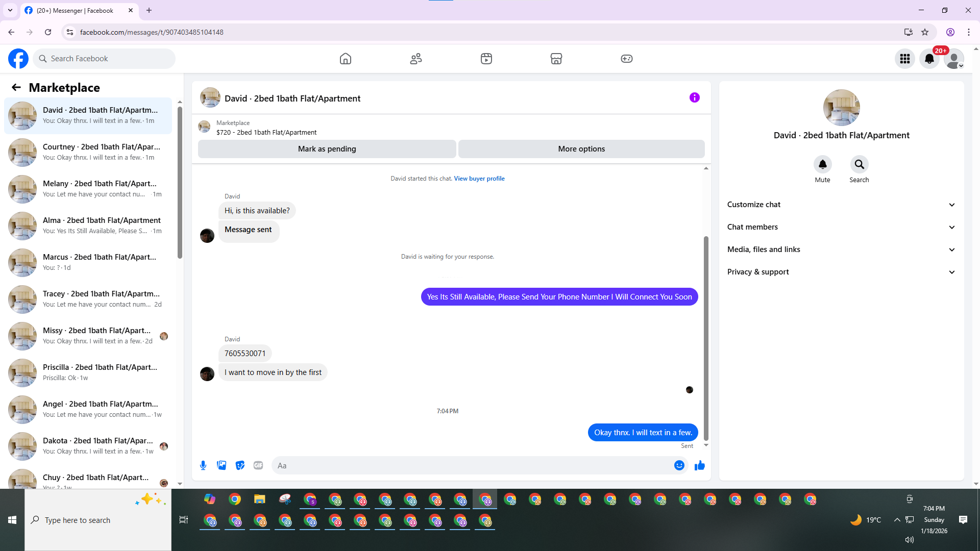
Task: Click the voice clip microphone icon
Action: coord(203,465)
